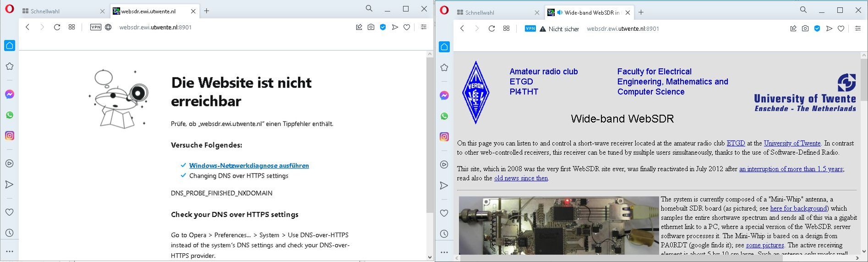
Task: Open the 'some pictures' link
Action: pyautogui.click(x=765, y=245)
